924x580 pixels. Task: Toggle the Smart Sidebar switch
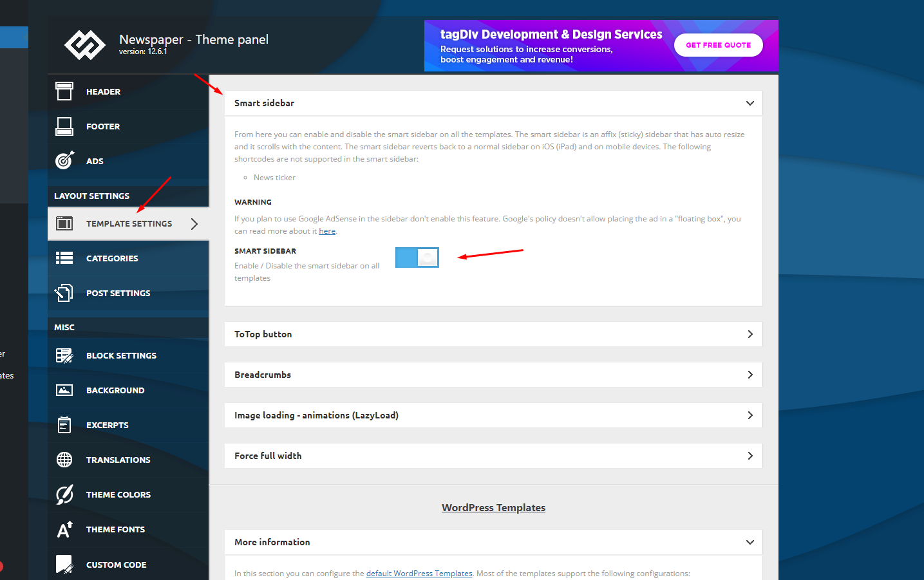tap(417, 257)
